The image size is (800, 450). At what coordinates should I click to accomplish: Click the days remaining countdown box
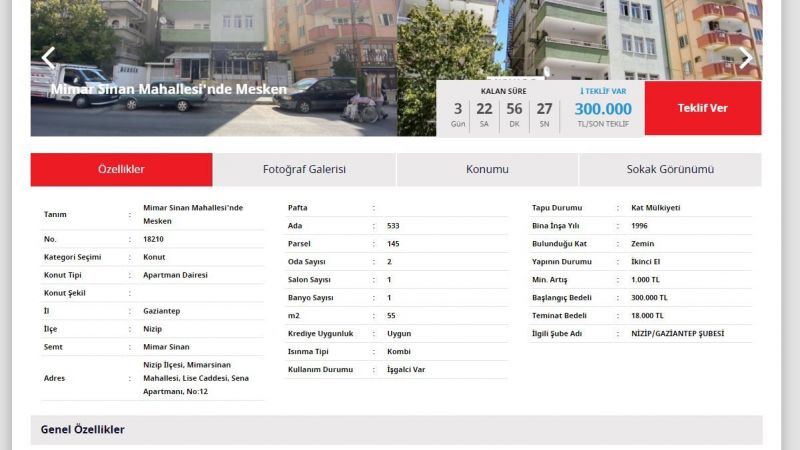click(x=458, y=114)
